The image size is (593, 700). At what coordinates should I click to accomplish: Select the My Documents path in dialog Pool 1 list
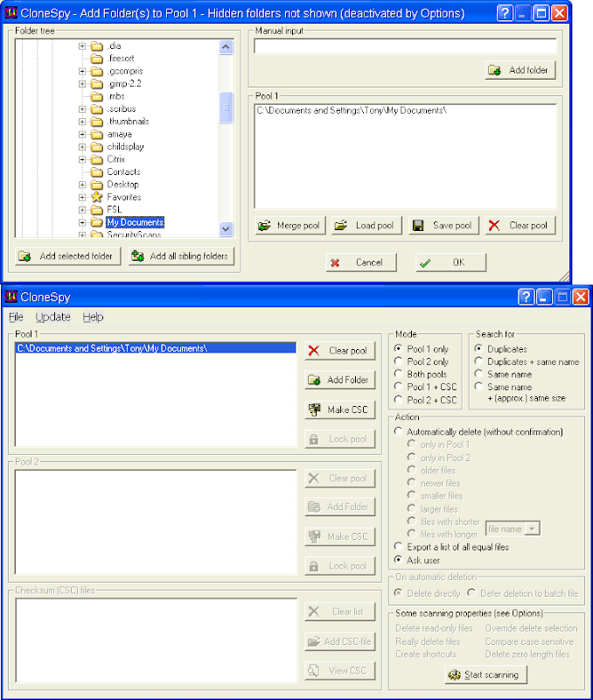(x=352, y=110)
